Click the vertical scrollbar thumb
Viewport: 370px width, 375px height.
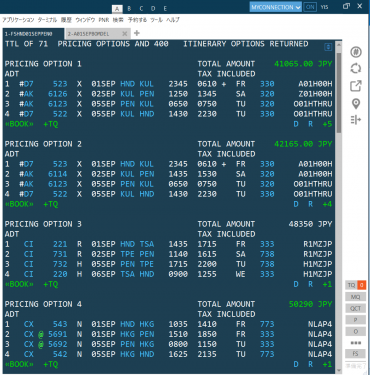click(339, 93)
